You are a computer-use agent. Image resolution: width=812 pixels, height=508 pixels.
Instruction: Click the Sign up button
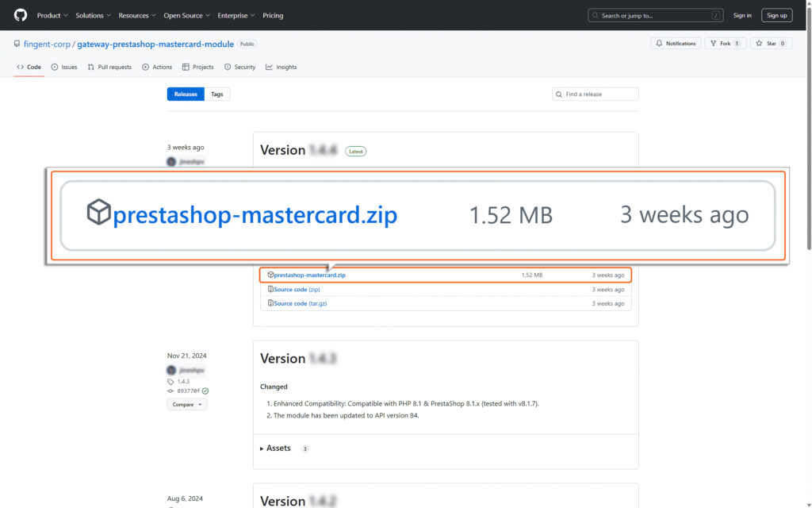(x=776, y=14)
